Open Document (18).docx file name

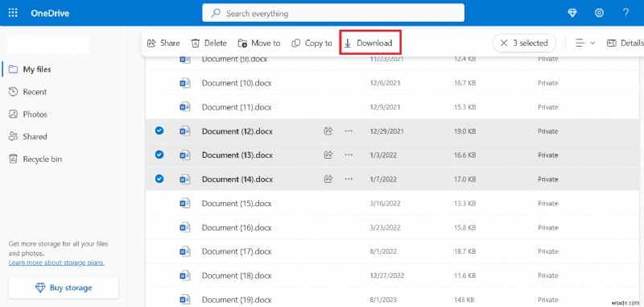237,276
